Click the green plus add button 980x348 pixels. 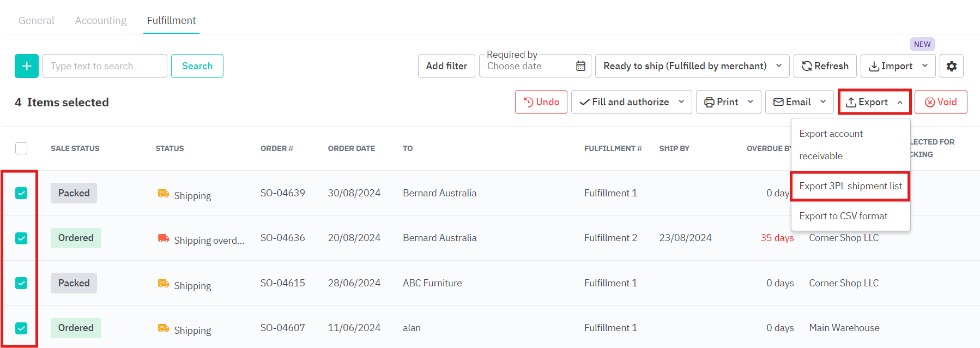click(x=26, y=66)
